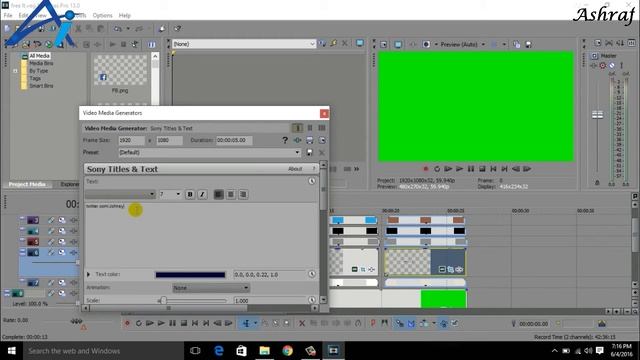Close the Video Media Generators dialog
The height and width of the screenshot is (360, 640).
324,113
